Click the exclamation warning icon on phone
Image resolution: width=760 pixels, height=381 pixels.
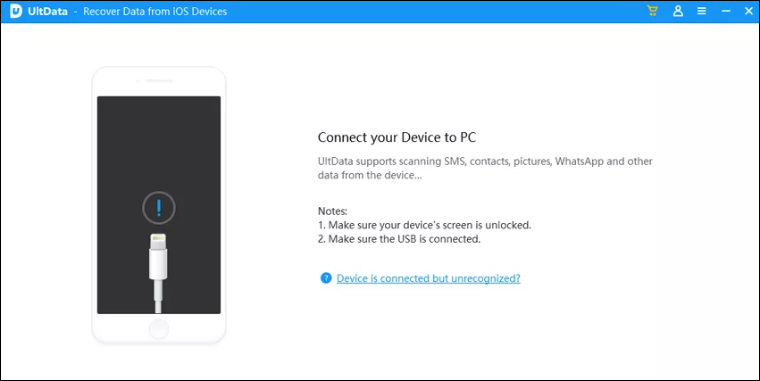tap(158, 207)
